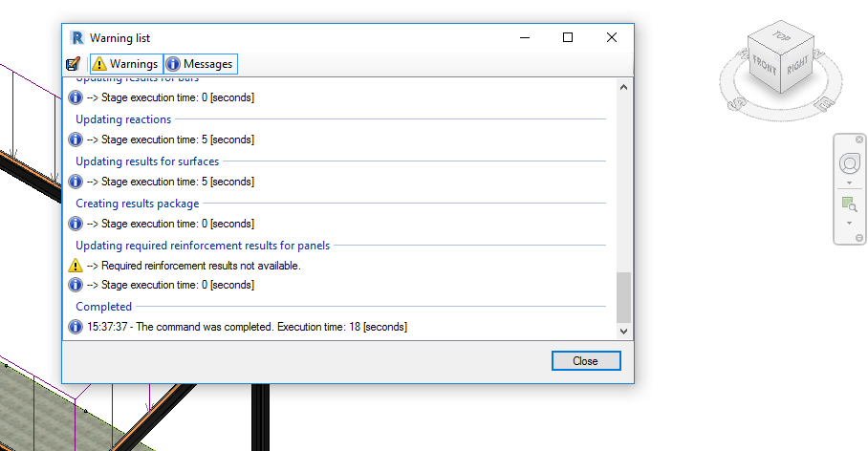Viewport: 868px width, 451px height.
Task: Close the Warning list with the Close button
Action: [x=586, y=361]
